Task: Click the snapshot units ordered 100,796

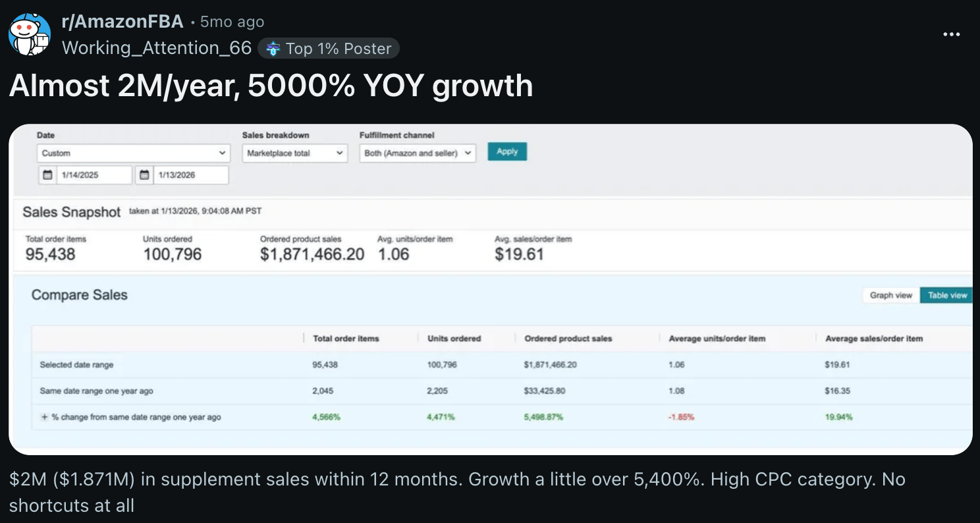Action: coord(173,254)
